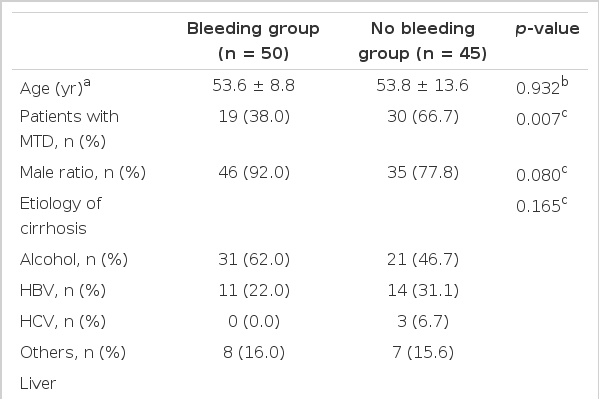Click the value 53.8 ± 13.6

(x=423, y=85)
